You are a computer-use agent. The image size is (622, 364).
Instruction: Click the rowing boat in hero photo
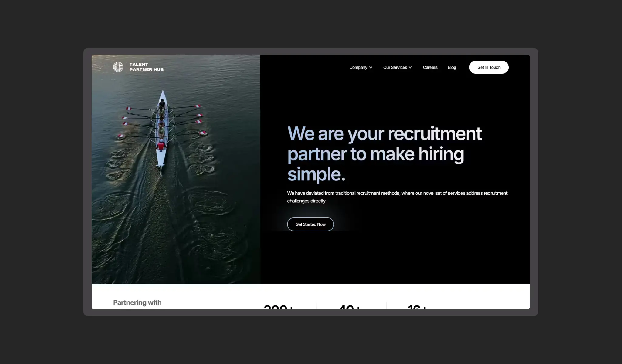162,129
